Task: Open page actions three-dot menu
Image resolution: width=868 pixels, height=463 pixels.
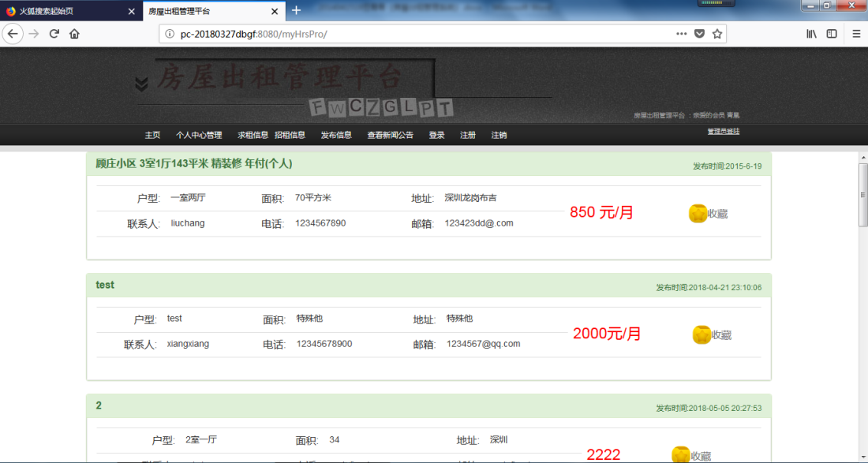Action: (x=682, y=34)
